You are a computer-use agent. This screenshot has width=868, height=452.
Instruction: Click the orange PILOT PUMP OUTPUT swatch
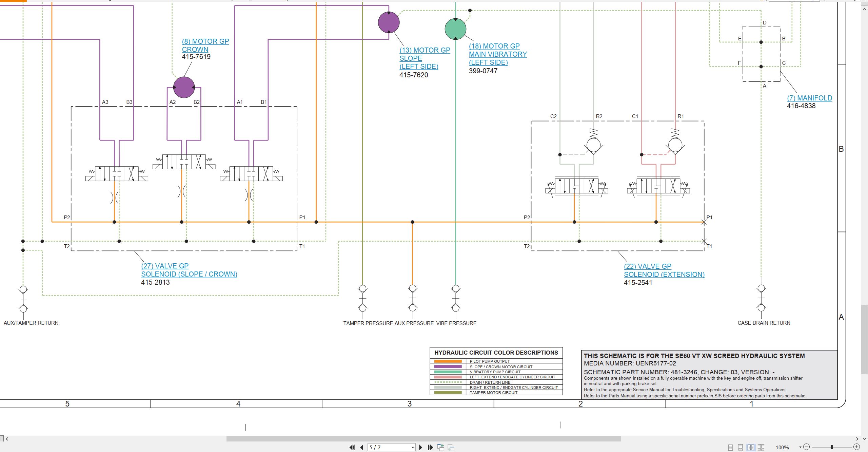[x=448, y=361]
